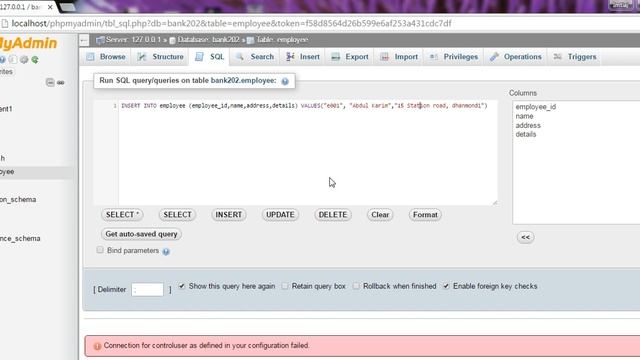Clear the SQL query box
The width and height of the screenshot is (640, 360).
(x=380, y=215)
